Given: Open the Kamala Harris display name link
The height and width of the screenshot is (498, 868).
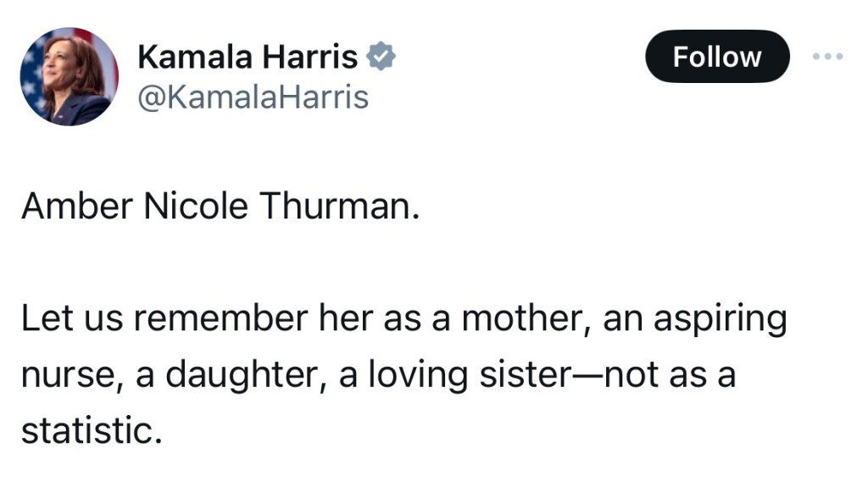Looking at the screenshot, I should point(247,58).
